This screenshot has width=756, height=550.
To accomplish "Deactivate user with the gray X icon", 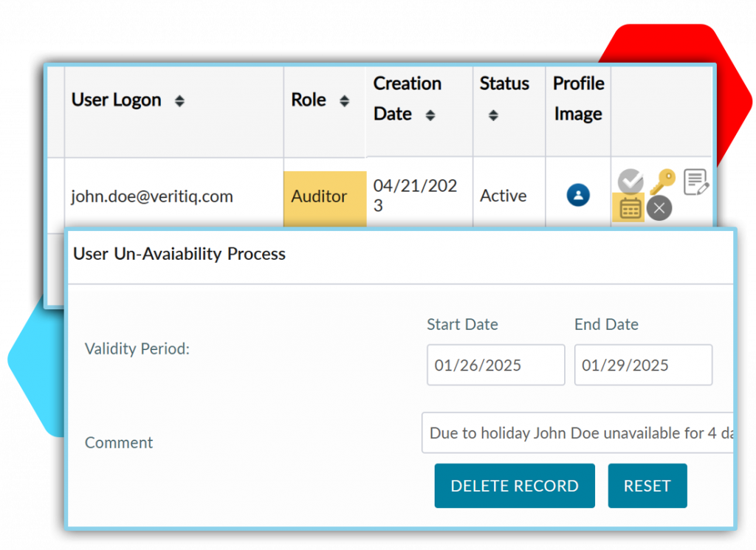I will pos(659,208).
